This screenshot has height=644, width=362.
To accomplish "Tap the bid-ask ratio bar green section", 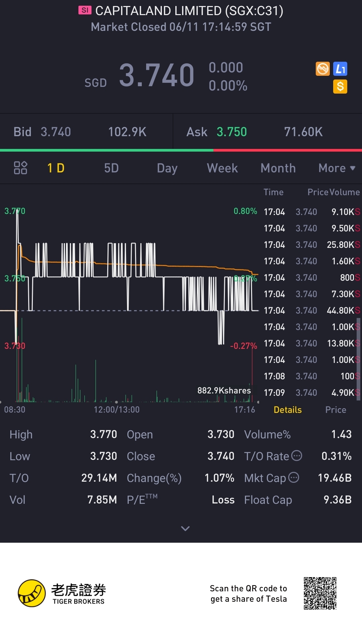I will pos(107,150).
